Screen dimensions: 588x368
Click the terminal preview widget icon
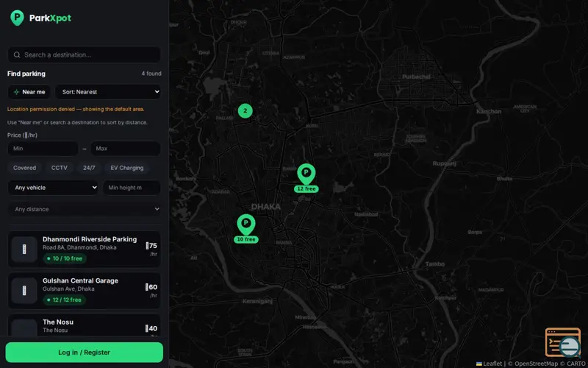563,342
